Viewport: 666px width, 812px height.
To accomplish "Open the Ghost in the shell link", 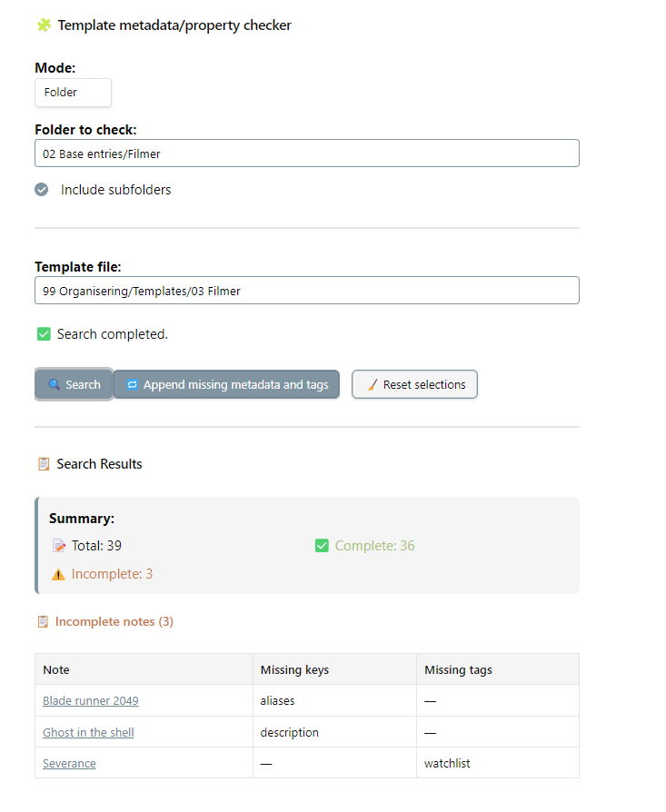I will [88, 732].
